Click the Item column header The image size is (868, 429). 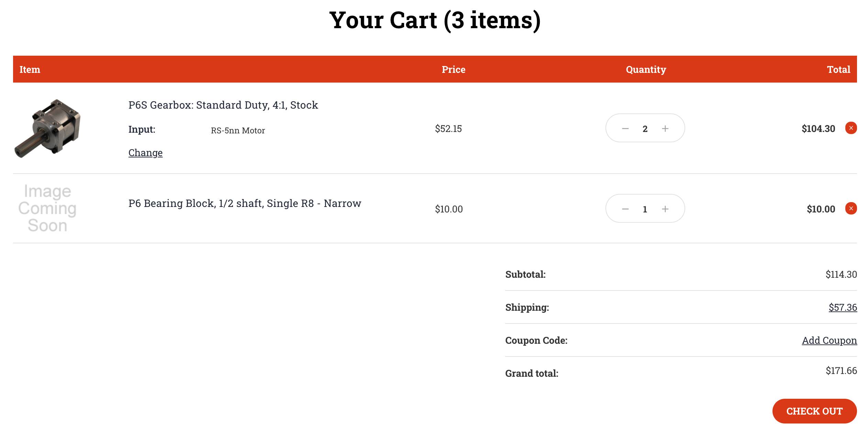[30, 69]
